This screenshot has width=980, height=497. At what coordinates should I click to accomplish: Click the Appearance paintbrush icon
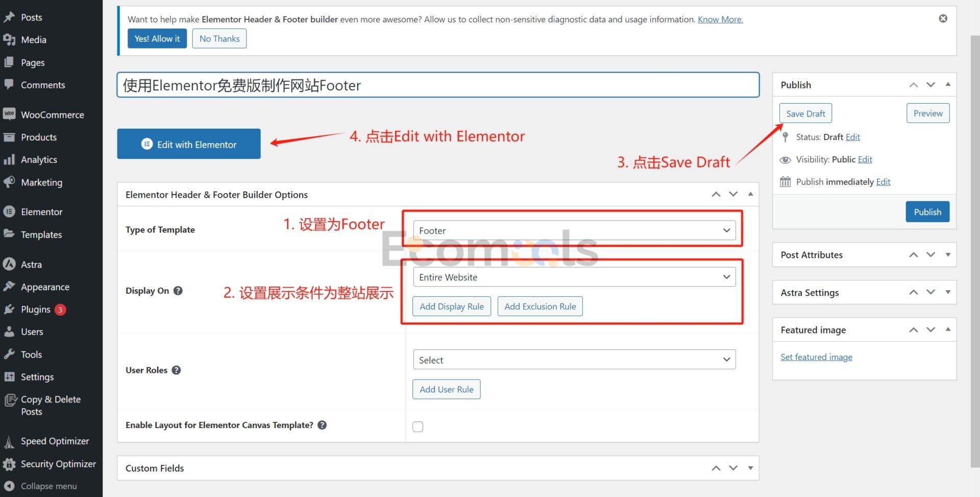pyautogui.click(x=9, y=287)
